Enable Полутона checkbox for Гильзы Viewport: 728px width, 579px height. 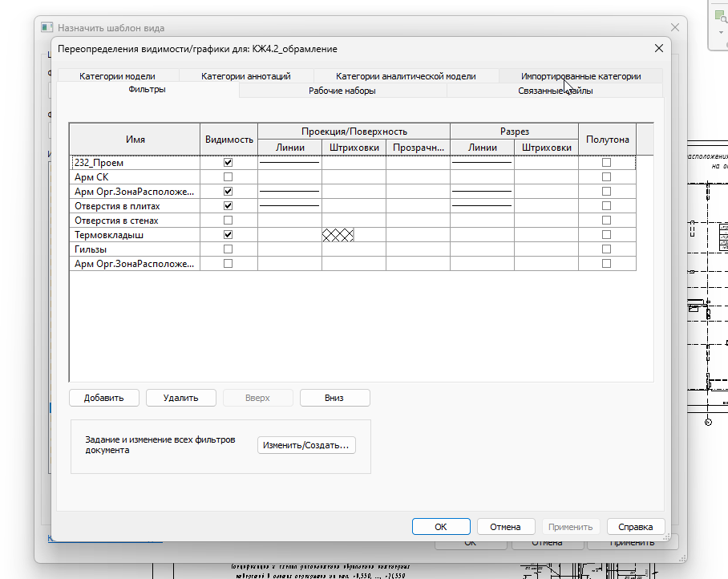click(606, 249)
